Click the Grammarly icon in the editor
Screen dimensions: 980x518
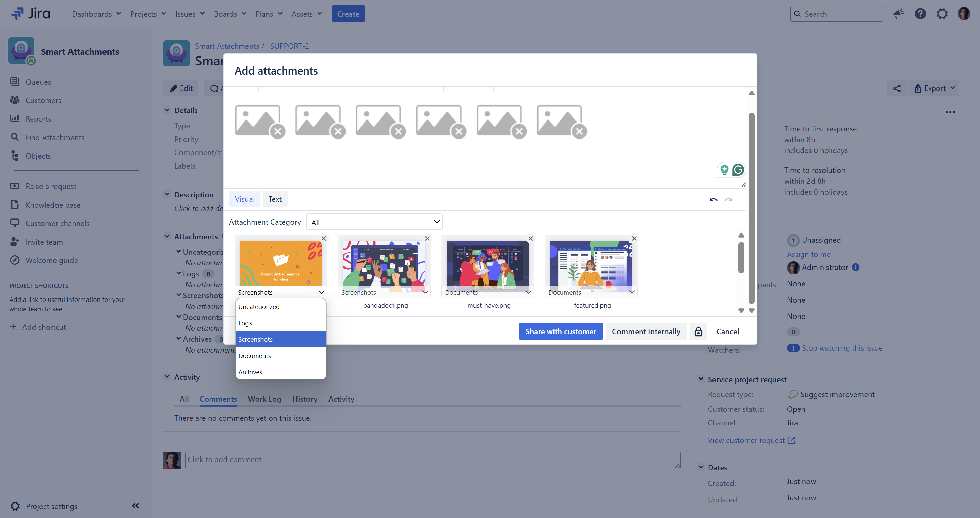pyautogui.click(x=738, y=169)
